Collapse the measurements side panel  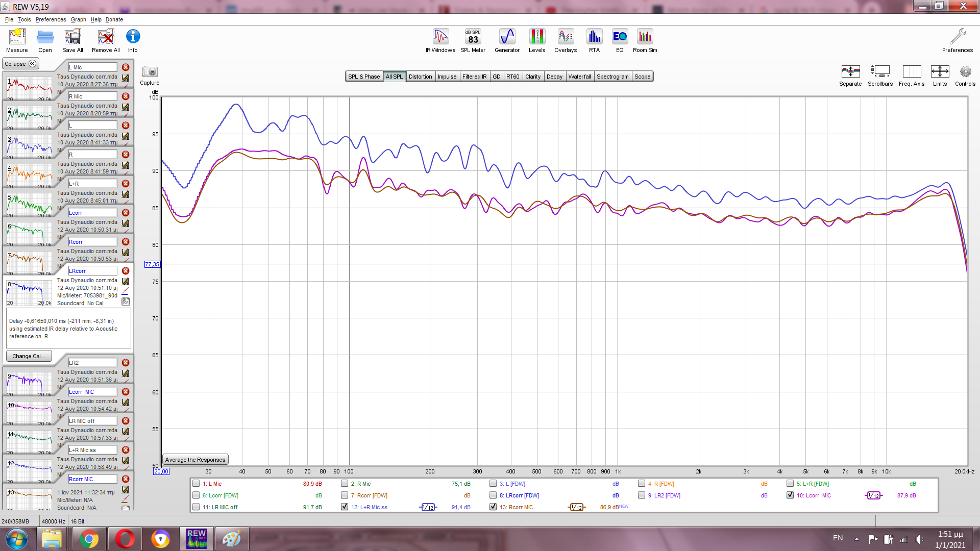click(x=20, y=64)
